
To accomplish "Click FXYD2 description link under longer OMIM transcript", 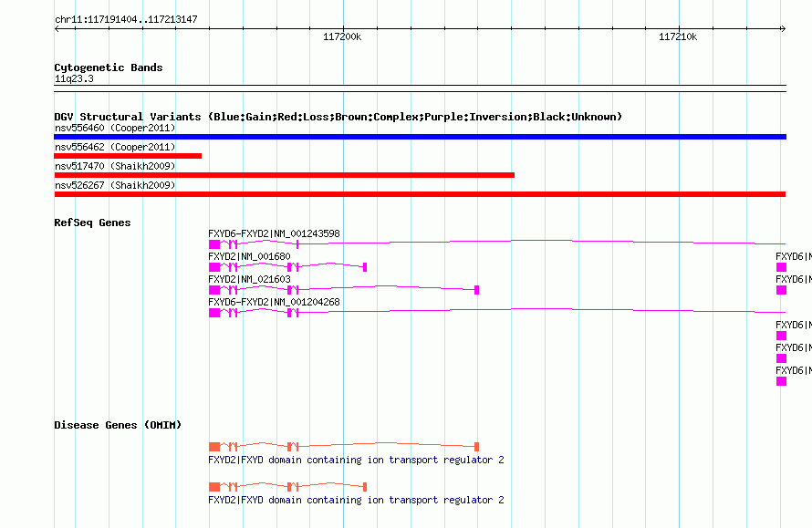I will (356, 460).
